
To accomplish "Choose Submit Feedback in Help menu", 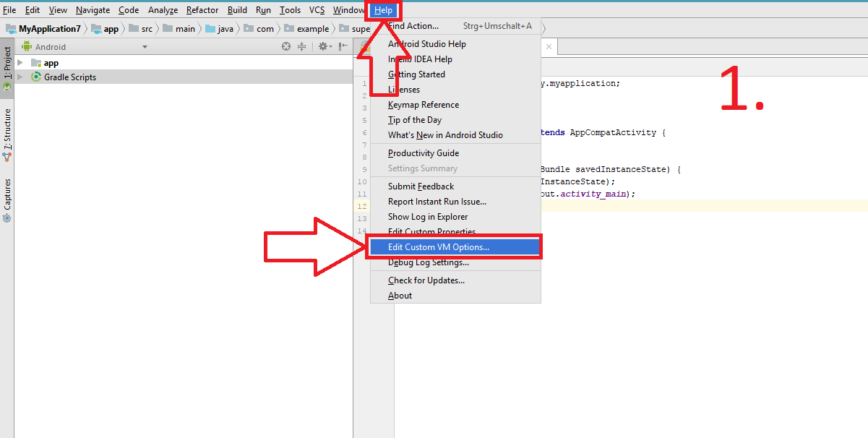I will (x=455, y=186).
